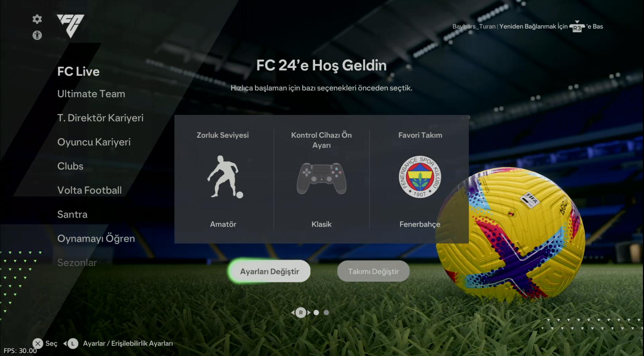Select the Santra menu entry

click(72, 214)
